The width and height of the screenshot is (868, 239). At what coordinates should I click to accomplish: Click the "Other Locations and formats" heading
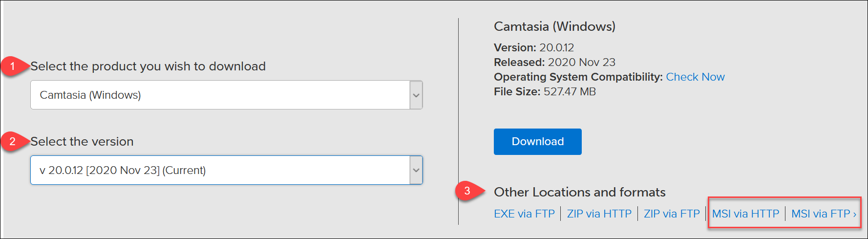[x=579, y=192]
